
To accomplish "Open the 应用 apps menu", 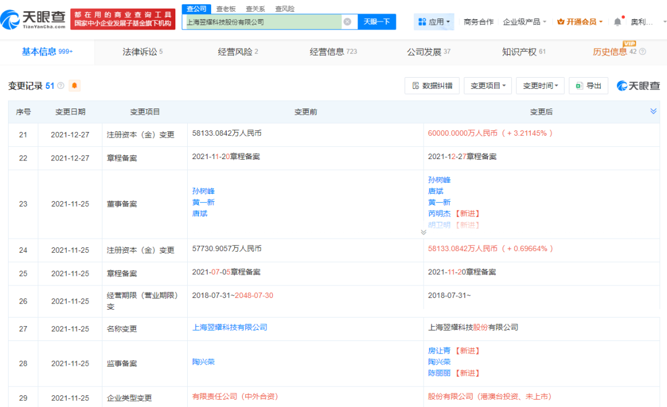I will (x=435, y=21).
